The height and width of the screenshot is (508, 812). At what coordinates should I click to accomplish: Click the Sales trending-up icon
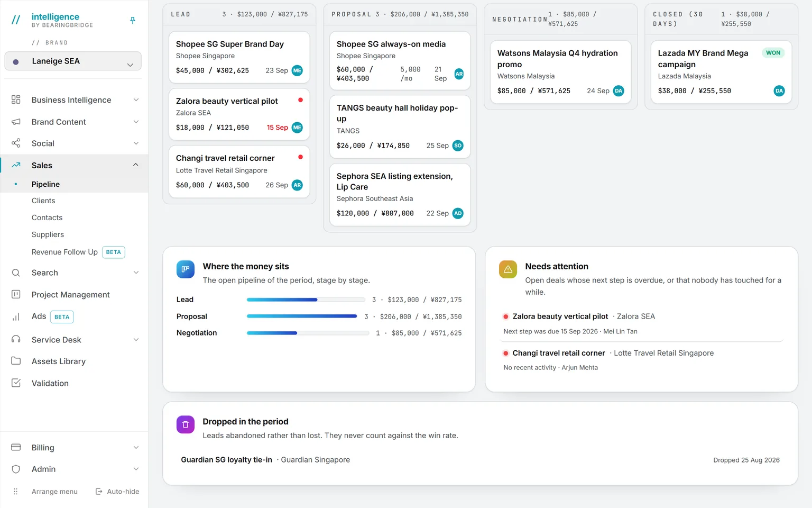(16, 165)
